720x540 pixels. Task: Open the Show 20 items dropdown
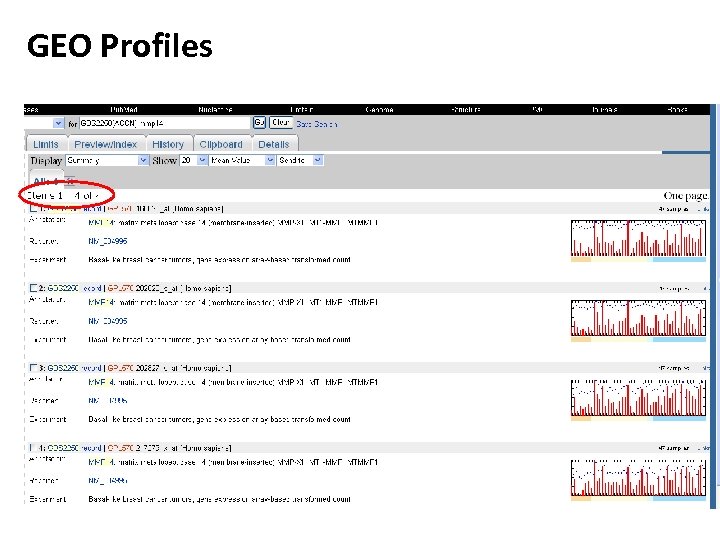(194, 160)
